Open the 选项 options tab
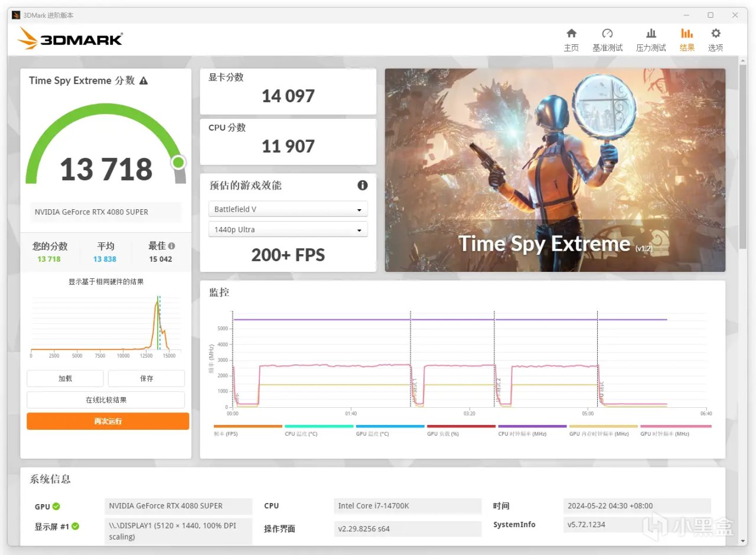The width and height of the screenshot is (756, 555). 715,40
